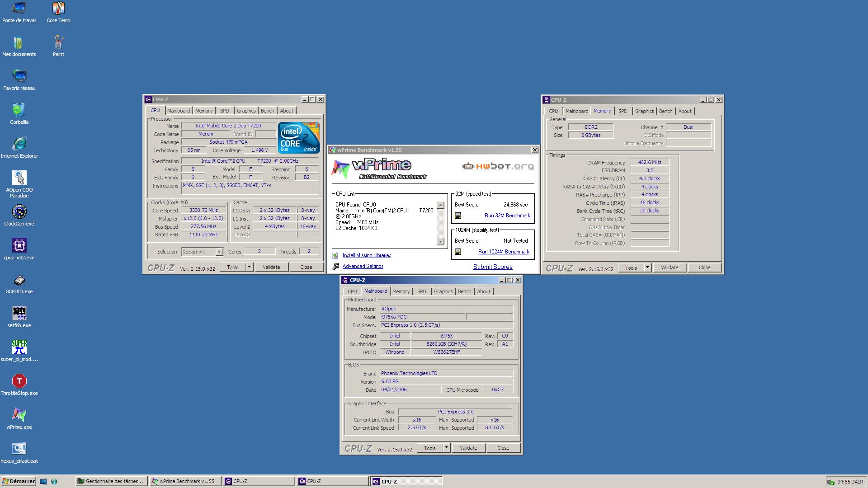Click the Intel Core 2 Duo logo
Screen dimensions: 868x488
(x=299, y=137)
